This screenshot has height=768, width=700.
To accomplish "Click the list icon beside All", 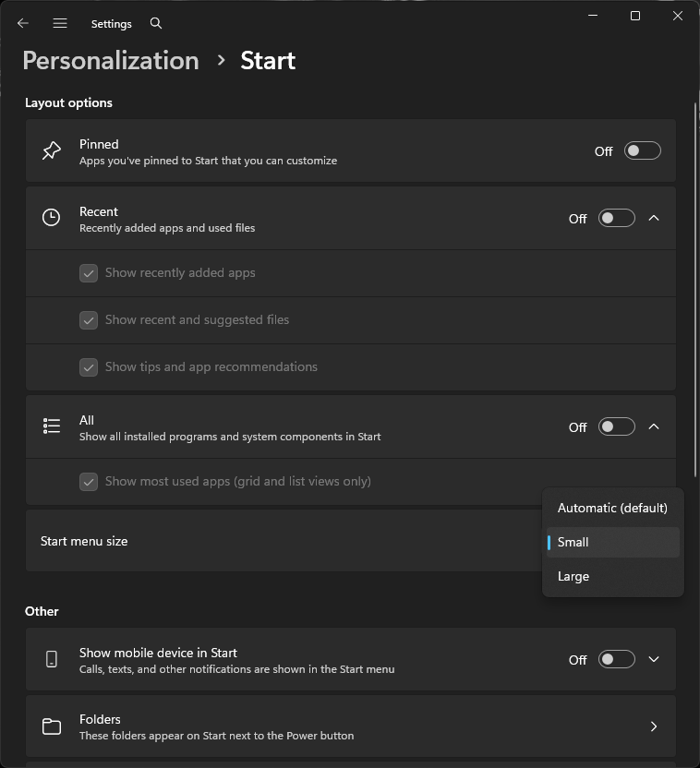I will (x=52, y=426).
